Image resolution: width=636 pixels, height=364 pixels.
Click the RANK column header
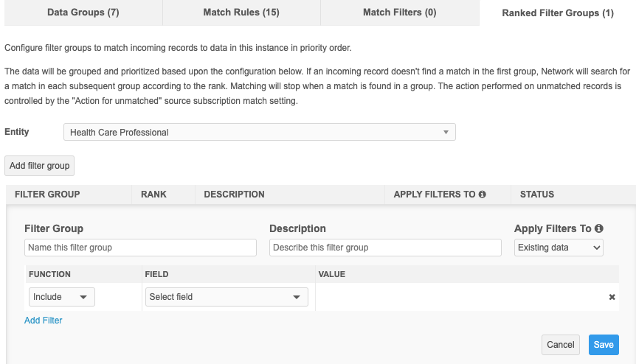point(153,195)
